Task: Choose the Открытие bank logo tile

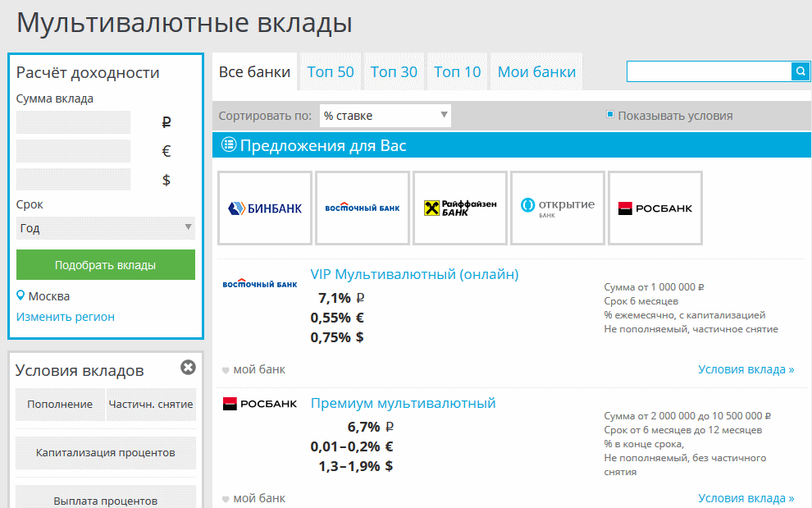Action: pyautogui.click(x=558, y=208)
